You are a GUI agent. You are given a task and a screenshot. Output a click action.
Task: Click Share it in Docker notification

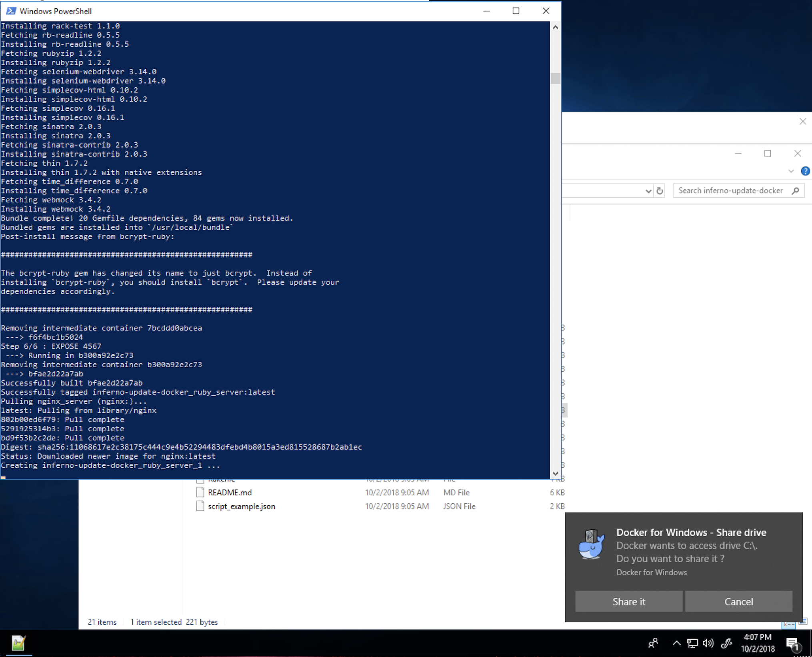click(x=629, y=601)
